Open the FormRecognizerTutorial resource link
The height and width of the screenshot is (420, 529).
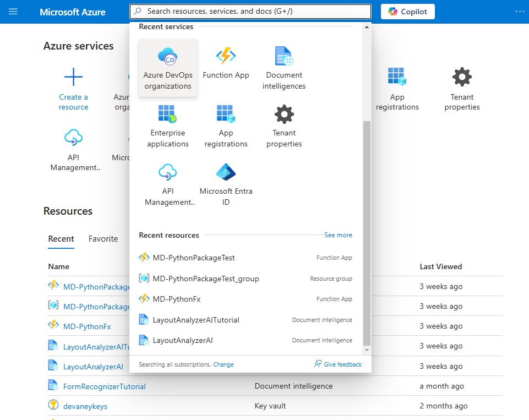pyautogui.click(x=105, y=386)
